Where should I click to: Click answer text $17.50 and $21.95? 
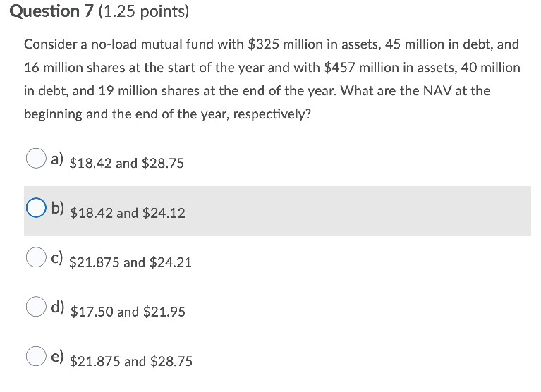coord(128,312)
